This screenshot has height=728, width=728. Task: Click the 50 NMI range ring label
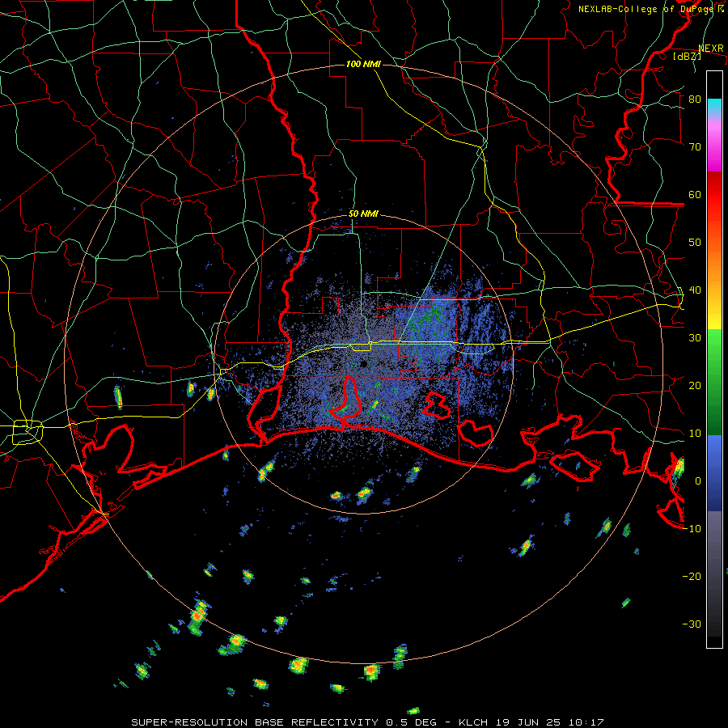[x=363, y=214]
